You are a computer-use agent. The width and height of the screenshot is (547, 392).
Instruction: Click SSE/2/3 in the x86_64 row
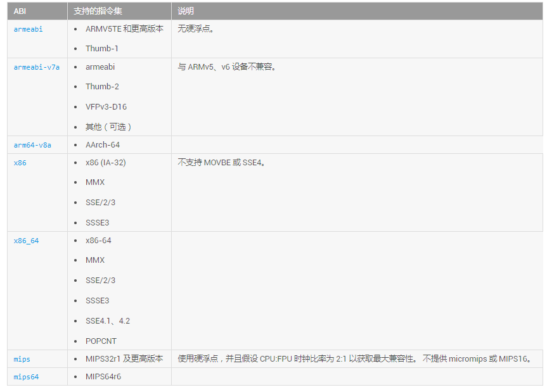101,281
